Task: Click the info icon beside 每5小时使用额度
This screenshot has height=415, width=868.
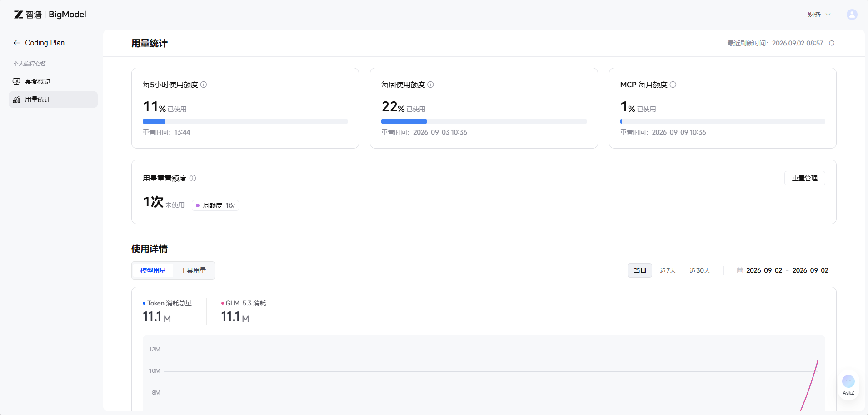Action: coord(204,85)
